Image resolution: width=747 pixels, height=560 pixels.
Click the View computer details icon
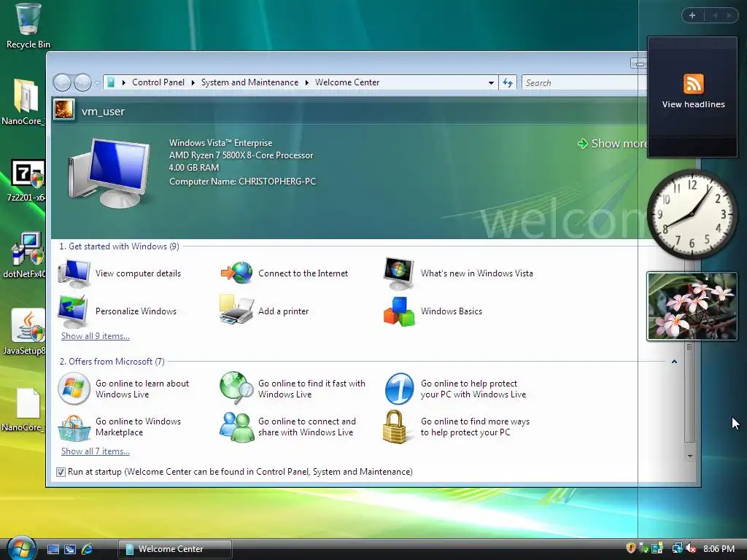(74, 273)
